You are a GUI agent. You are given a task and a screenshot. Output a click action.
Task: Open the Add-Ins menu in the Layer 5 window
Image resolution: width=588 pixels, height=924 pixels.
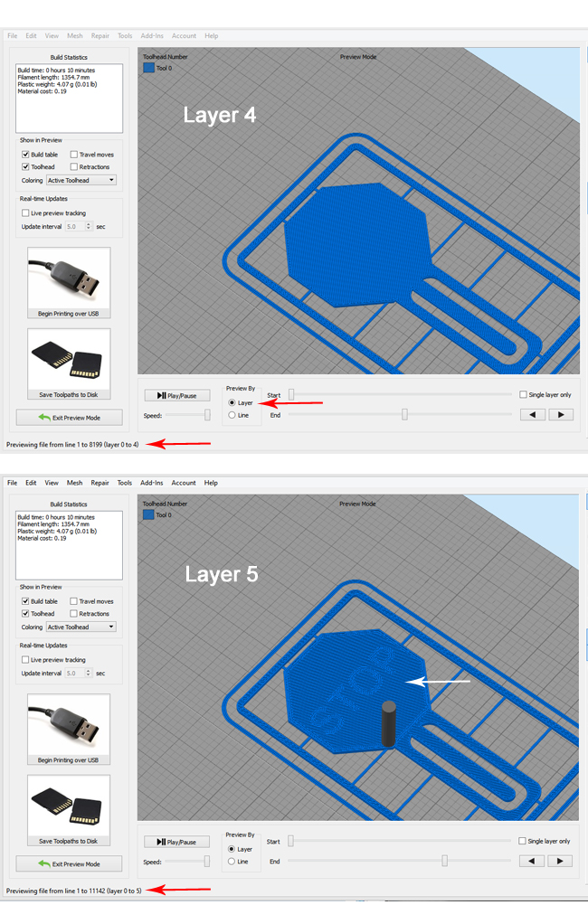pyautogui.click(x=152, y=483)
